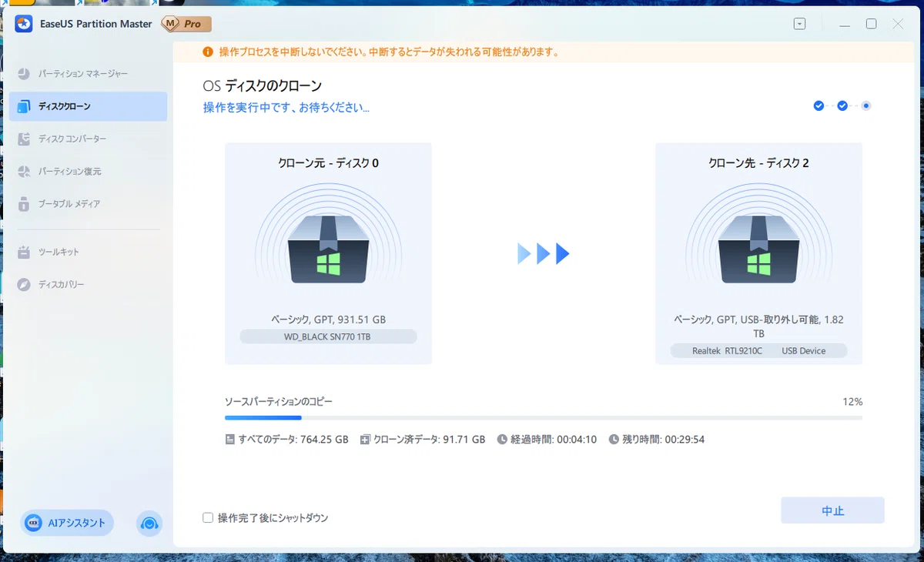Screen dimensions: 924x562
Task: Close the EaseUS window
Action: (898, 24)
